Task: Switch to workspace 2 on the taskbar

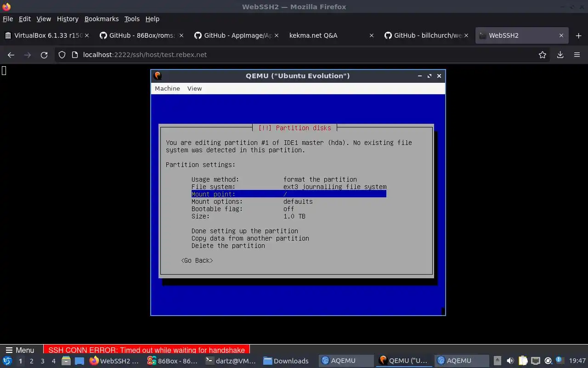Action: tap(31, 361)
